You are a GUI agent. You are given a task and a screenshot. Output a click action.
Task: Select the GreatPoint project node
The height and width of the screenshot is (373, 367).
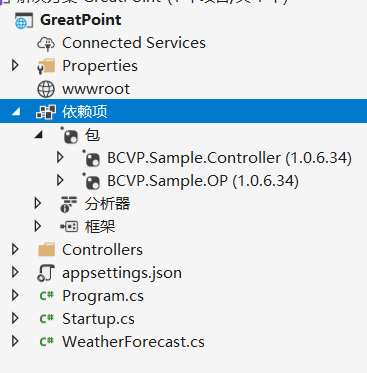coord(81,20)
